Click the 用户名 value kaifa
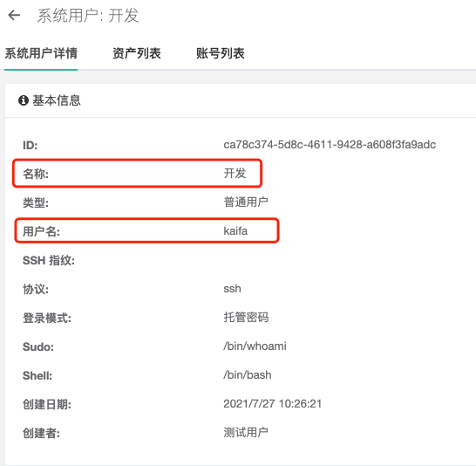Image resolution: width=476 pixels, height=466 pixels. click(235, 231)
